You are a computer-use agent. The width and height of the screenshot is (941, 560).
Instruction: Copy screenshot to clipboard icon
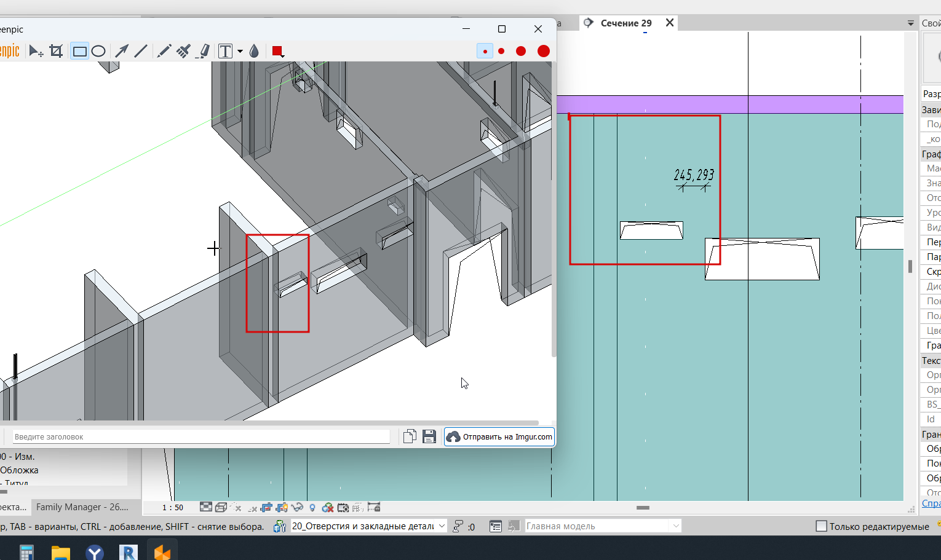(410, 436)
